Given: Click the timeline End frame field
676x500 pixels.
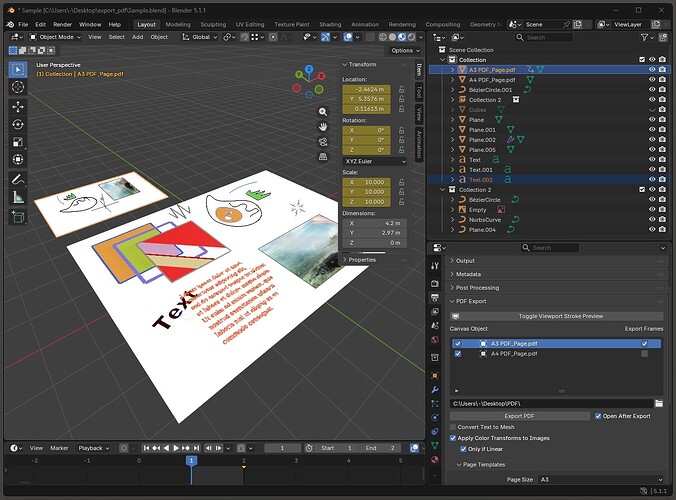Looking at the screenshot, I should 380,448.
